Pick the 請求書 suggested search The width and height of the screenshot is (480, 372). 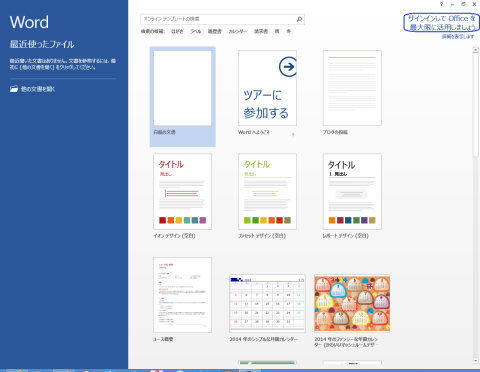click(261, 31)
